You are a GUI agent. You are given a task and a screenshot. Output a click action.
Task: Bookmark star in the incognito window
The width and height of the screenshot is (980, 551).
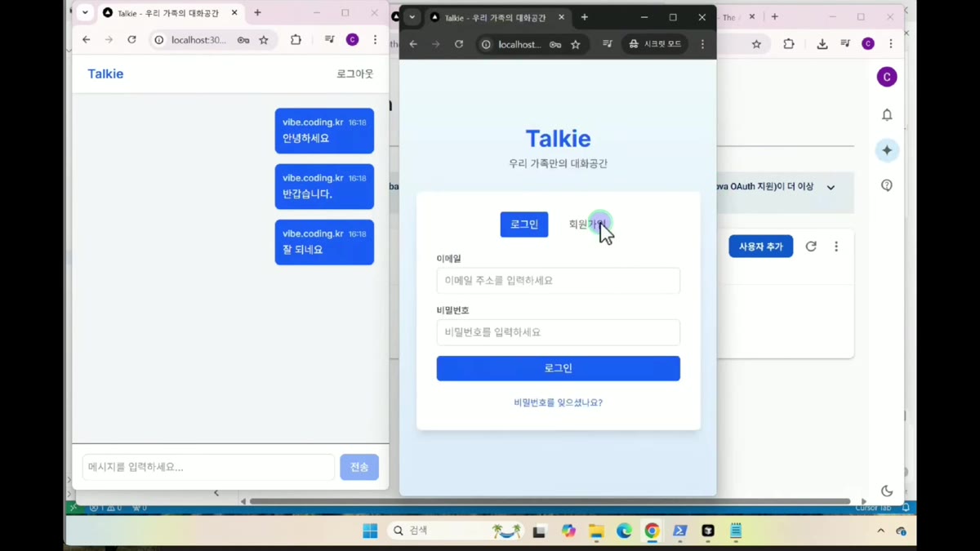coord(576,44)
